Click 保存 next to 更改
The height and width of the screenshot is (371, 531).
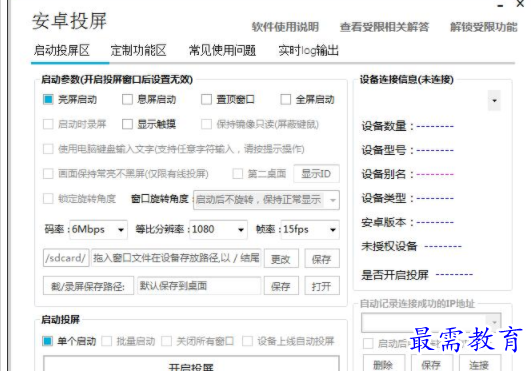click(322, 259)
